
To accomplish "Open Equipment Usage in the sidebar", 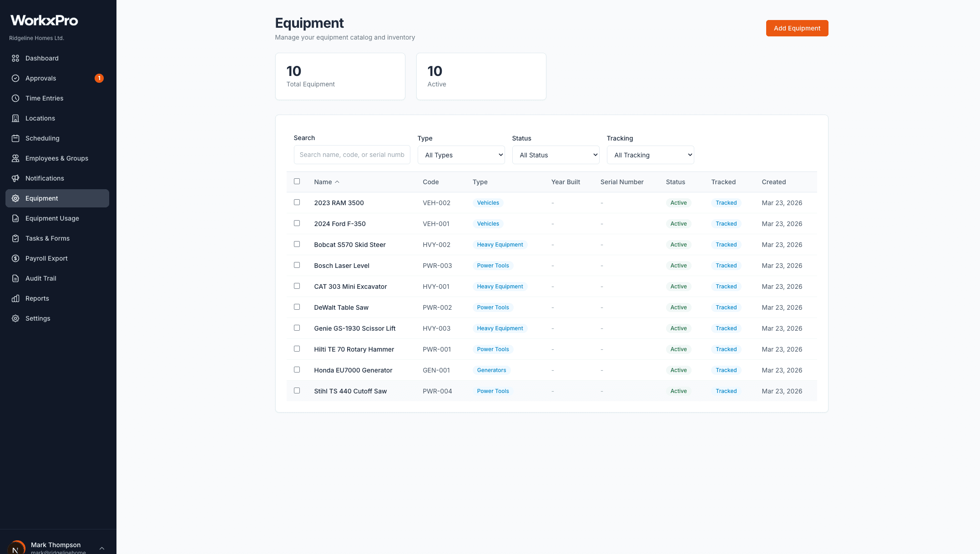I will point(52,218).
